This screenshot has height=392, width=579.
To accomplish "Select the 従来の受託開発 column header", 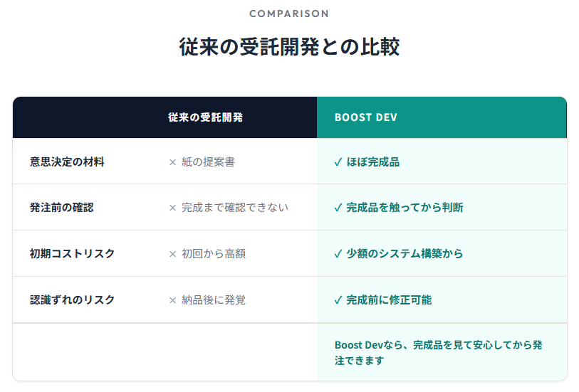I will coord(206,117).
